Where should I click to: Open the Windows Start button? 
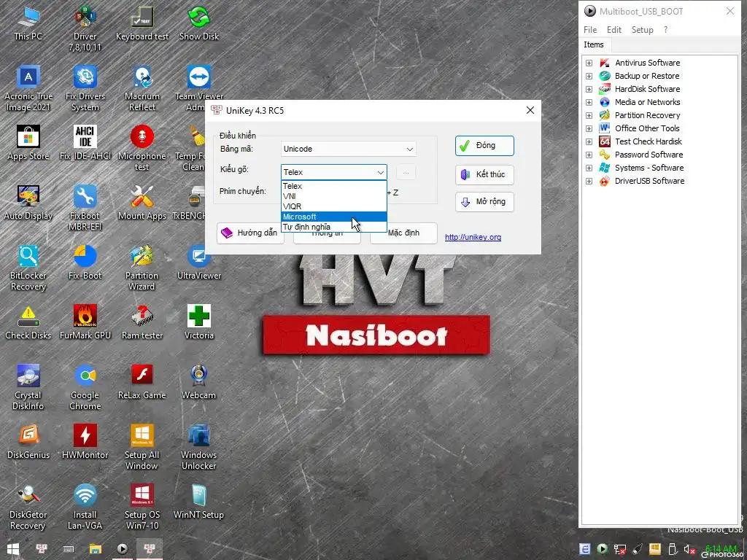13,549
